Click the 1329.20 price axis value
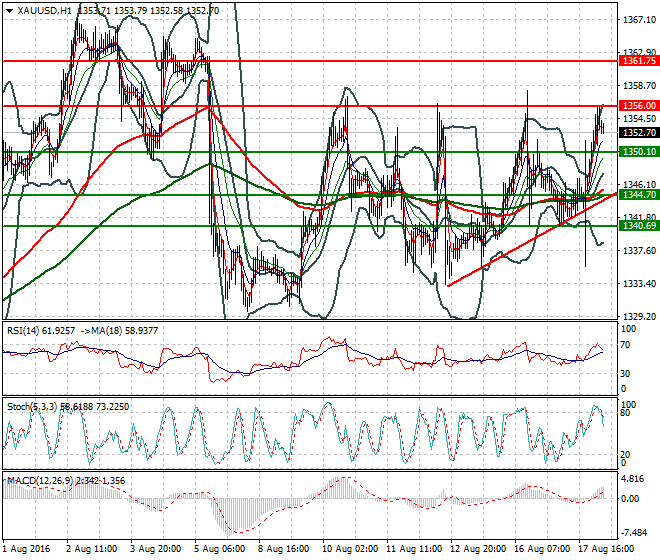The height and width of the screenshot is (560, 660). pos(639,317)
